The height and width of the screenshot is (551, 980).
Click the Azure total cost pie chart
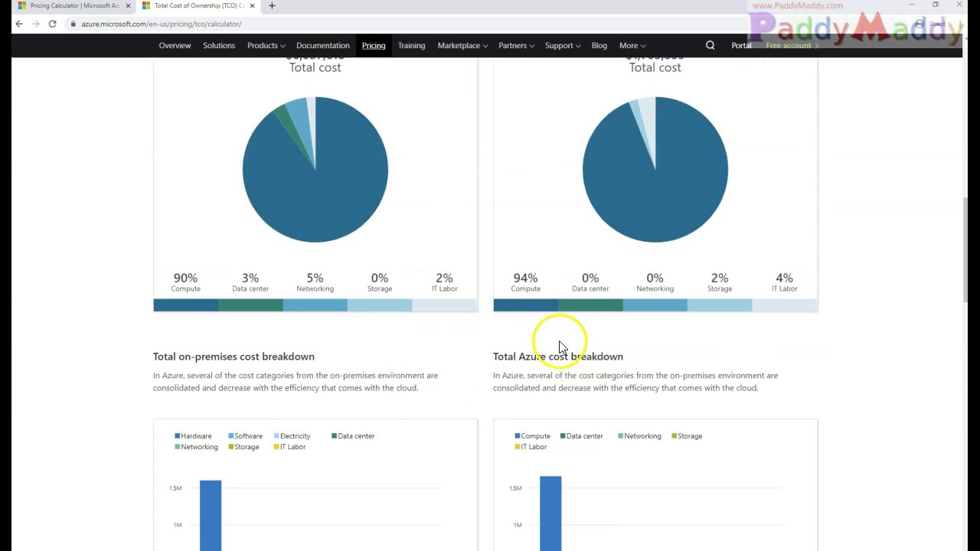[655, 169]
